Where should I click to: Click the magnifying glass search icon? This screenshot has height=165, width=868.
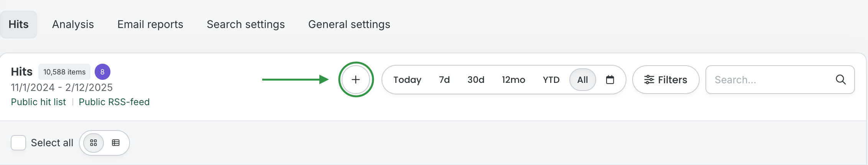pyautogui.click(x=841, y=79)
